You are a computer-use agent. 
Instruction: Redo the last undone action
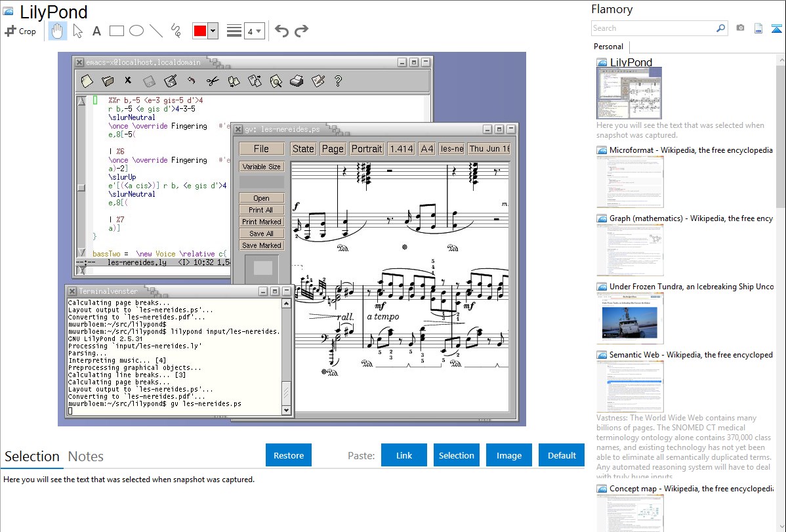pos(301,31)
